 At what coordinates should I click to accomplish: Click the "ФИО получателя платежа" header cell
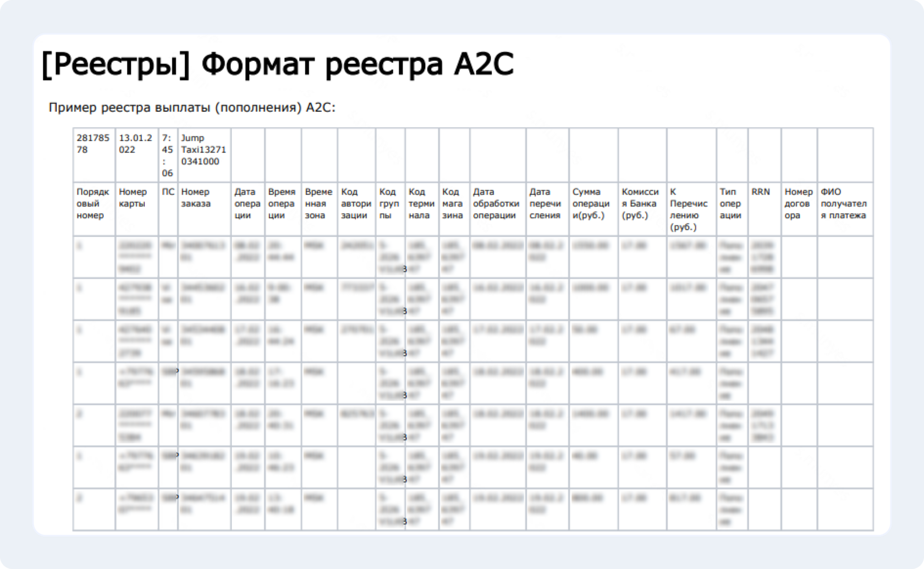click(844, 203)
